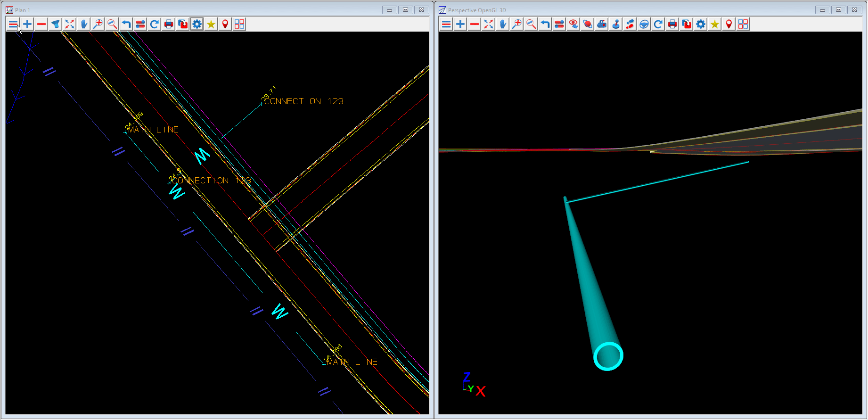This screenshot has height=420, width=868.
Task: Select the footsteps walk icon in 3D toolbar
Action: 630,24
